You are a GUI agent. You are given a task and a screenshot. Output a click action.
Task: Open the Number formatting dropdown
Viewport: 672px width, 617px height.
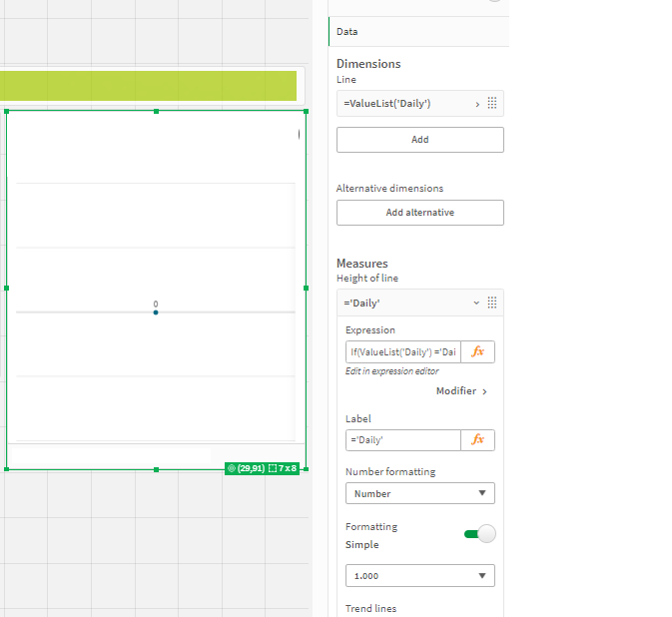pyautogui.click(x=420, y=493)
